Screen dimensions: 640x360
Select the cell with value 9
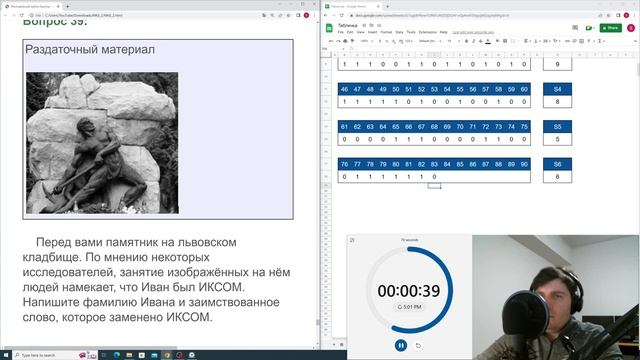(x=557, y=64)
